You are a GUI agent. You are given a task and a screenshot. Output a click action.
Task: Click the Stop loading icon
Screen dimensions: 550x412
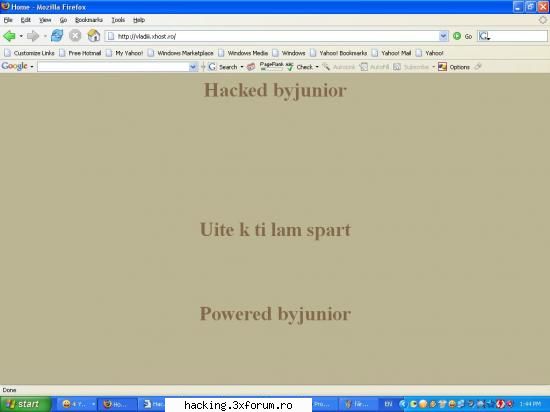pyautogui.click(x=75, y=36)
